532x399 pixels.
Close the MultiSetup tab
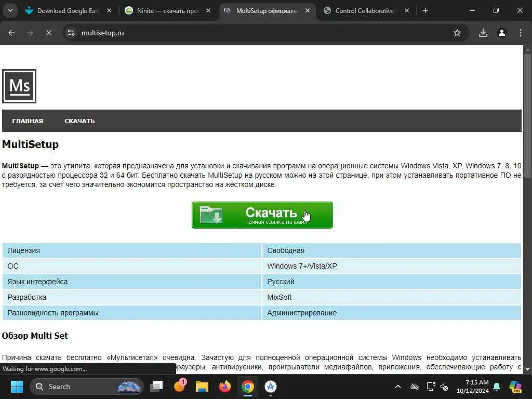click(308, 11)
